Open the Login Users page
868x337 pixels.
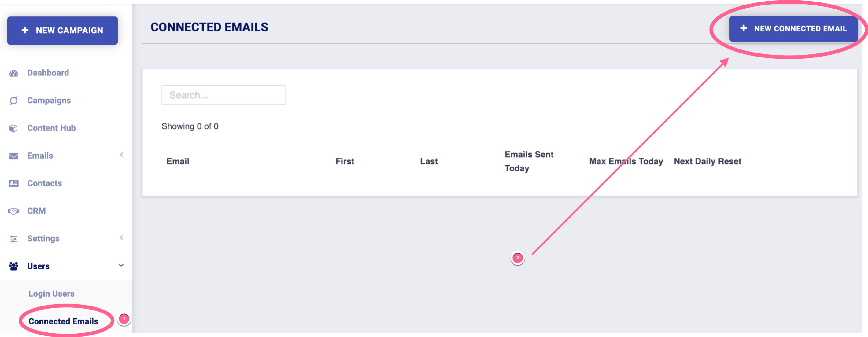51,294
